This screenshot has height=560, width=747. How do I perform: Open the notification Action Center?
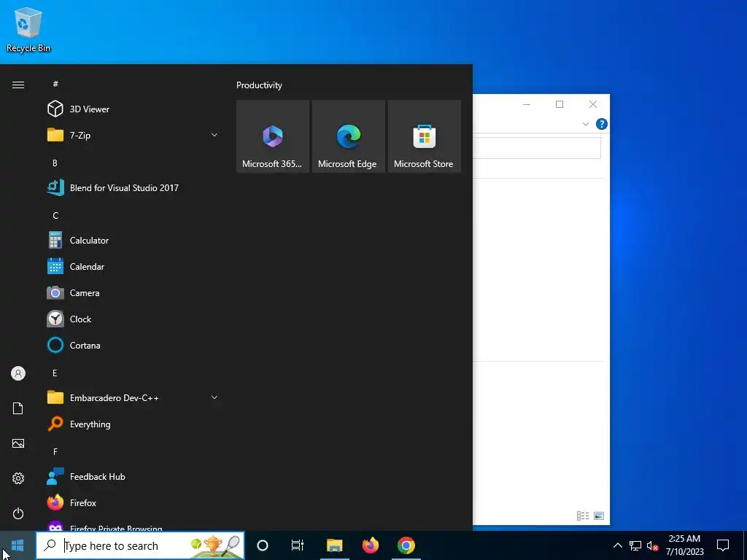(x=723, y=545)
